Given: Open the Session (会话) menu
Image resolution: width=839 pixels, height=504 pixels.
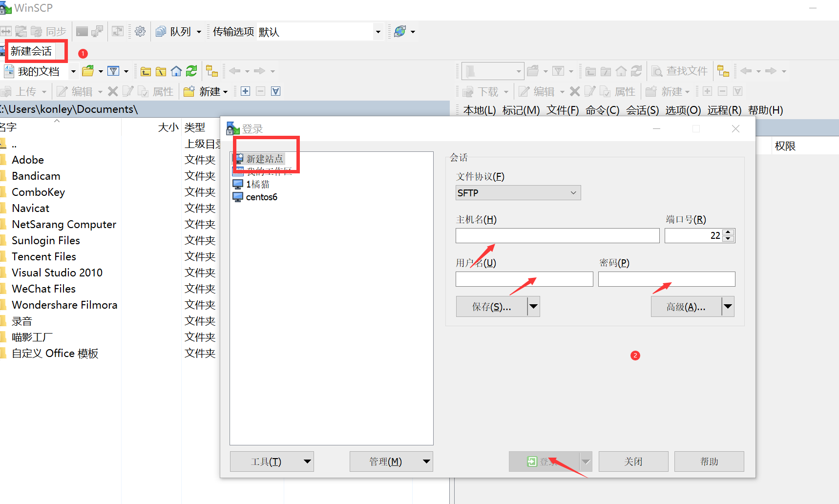Looking at the screenshot, I should [x=643, y=110].
